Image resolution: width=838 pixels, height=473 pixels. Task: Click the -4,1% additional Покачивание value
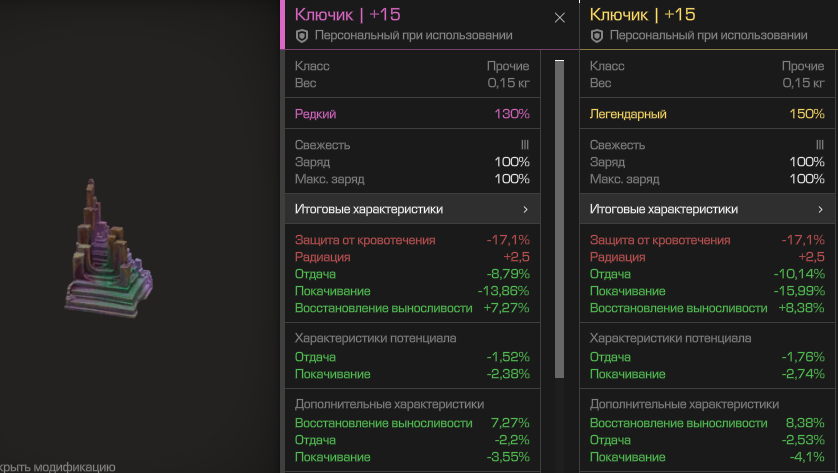(x=807, y=458)
